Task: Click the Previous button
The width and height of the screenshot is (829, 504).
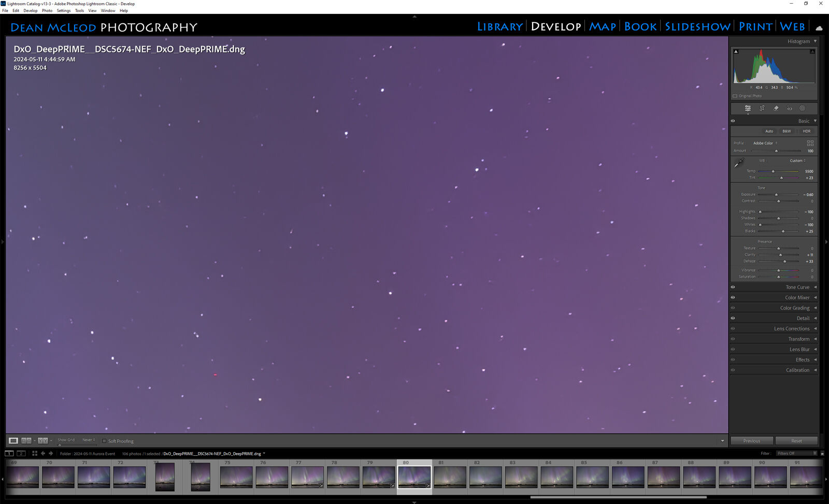Action: (x=752, y=441)
